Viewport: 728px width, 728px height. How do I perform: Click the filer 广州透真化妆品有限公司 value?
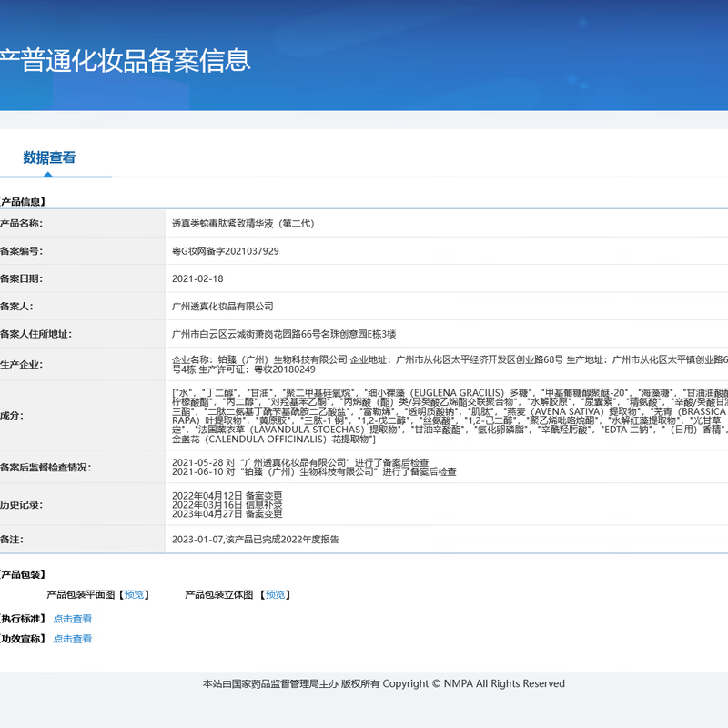coord(223,307)
